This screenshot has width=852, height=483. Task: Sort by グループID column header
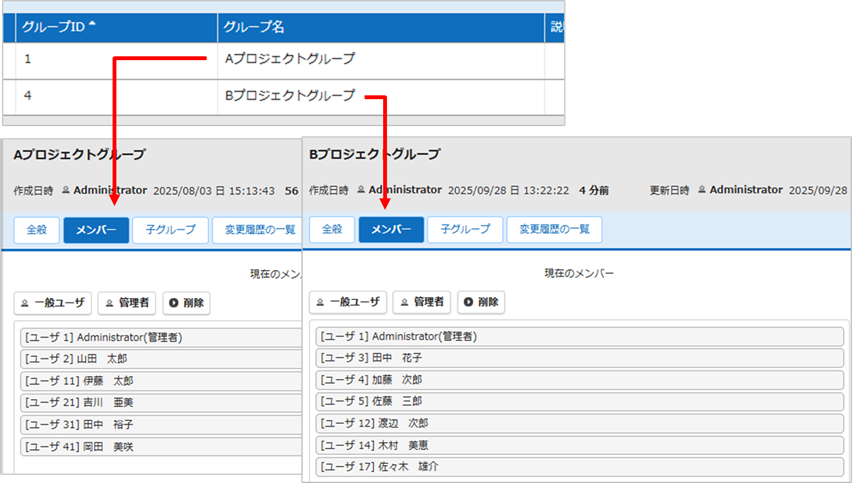[x=60, y=27]
